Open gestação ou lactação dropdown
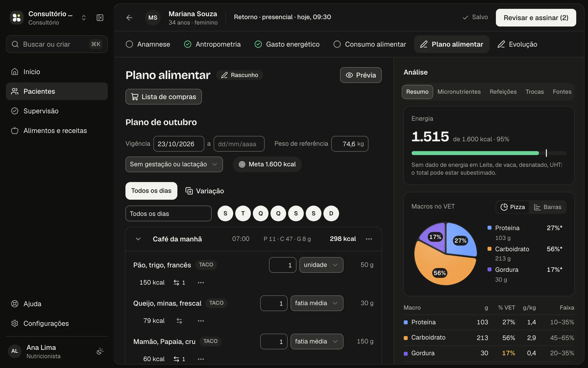Image resolution: width=588 pixels, height=368 pixels. point(174,164)
